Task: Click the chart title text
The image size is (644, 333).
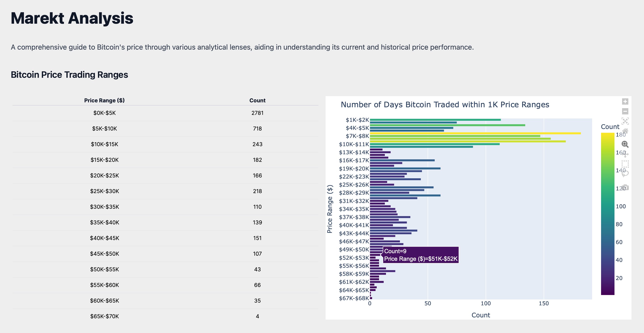Action: (445, 104)
